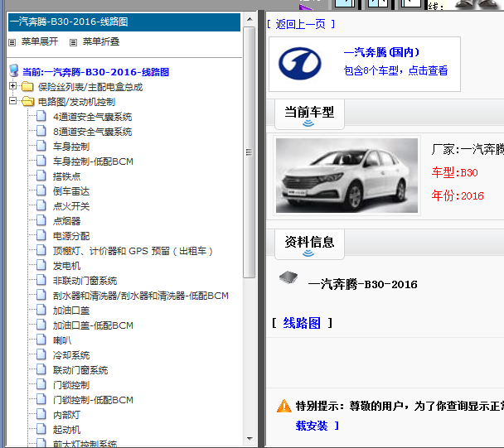Click the 菜单展开 menu expand option

click(x=40, y=41)
